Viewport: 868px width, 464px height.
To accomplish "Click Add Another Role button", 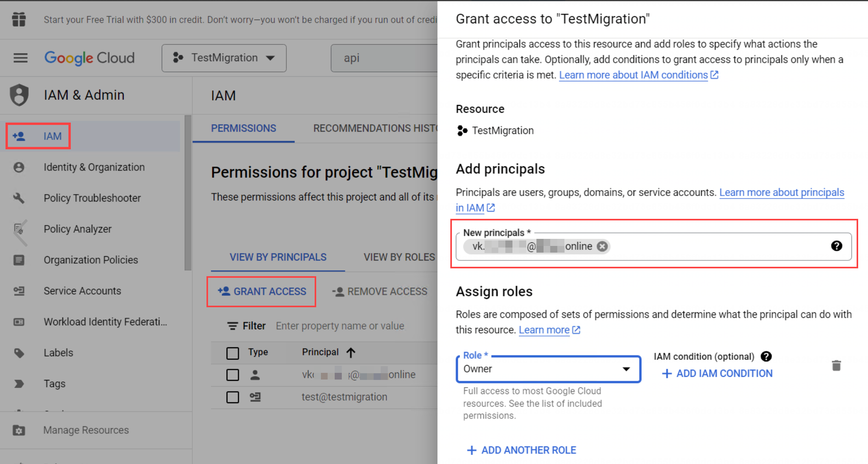I will [x=522, y=450].
